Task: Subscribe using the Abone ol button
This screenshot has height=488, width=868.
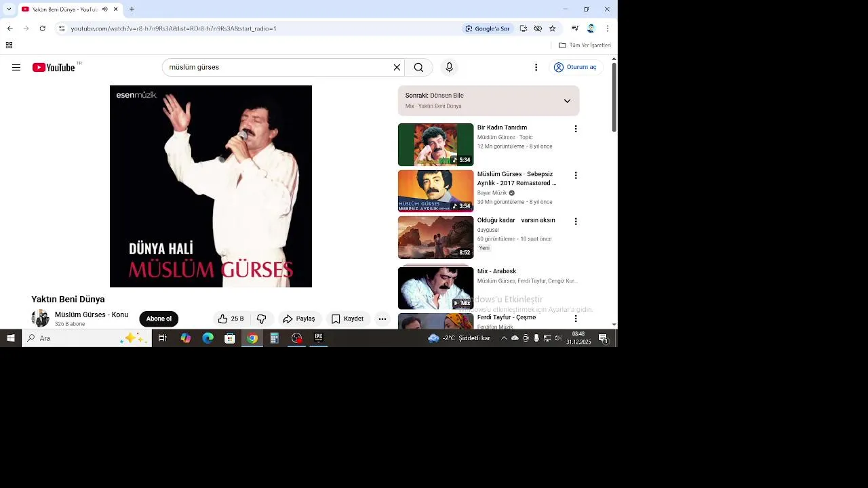Action: pyautogui.click(x=159, y=319)
